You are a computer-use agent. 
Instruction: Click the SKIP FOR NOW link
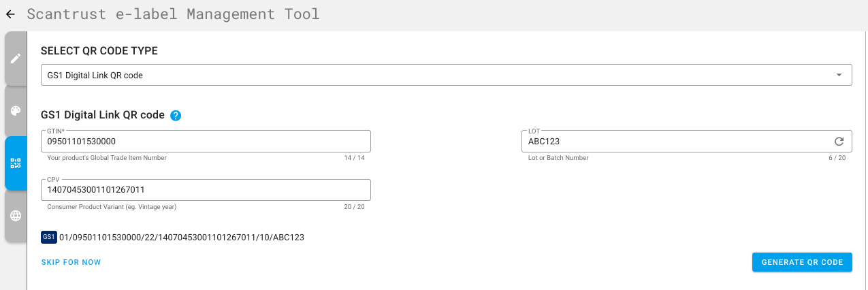(71, 262)
